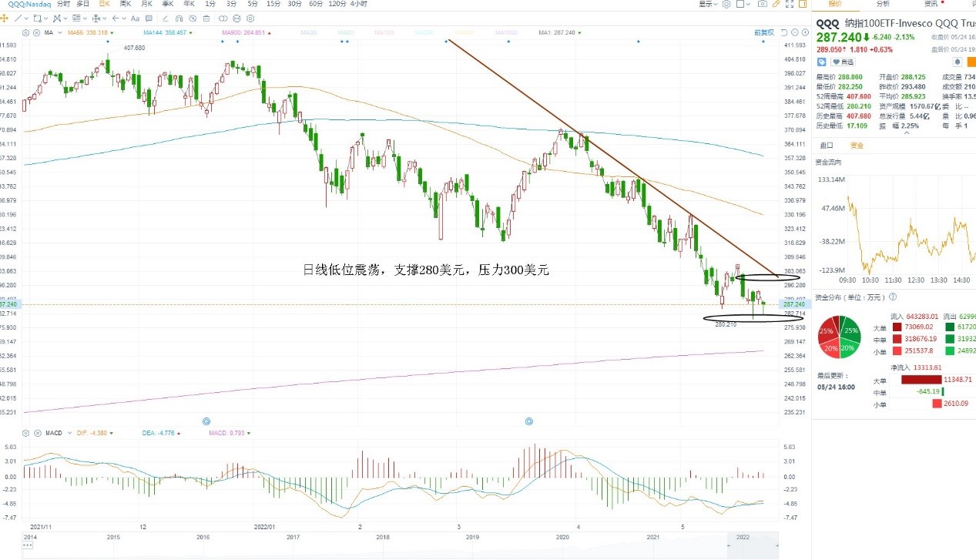Add QQQ to 自选 watchlist

pyautogui.click(x=843, y=62)
